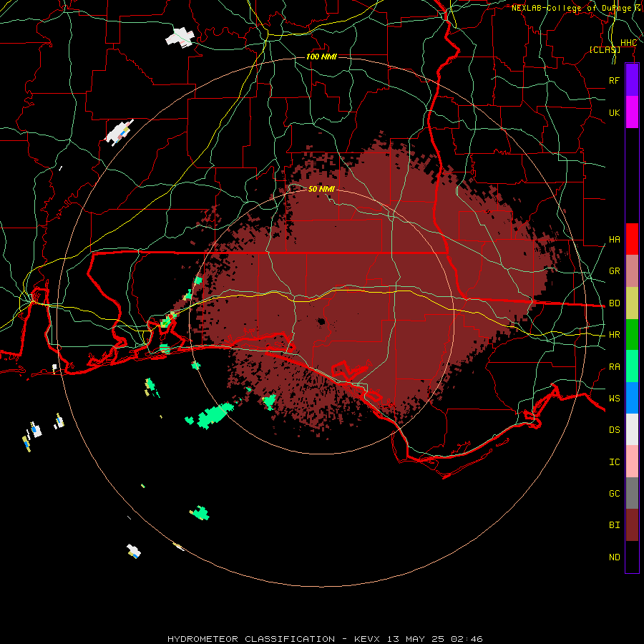Click the HA legend label
This screenshot has height=644, width=644.
click(x=614, y=239)
